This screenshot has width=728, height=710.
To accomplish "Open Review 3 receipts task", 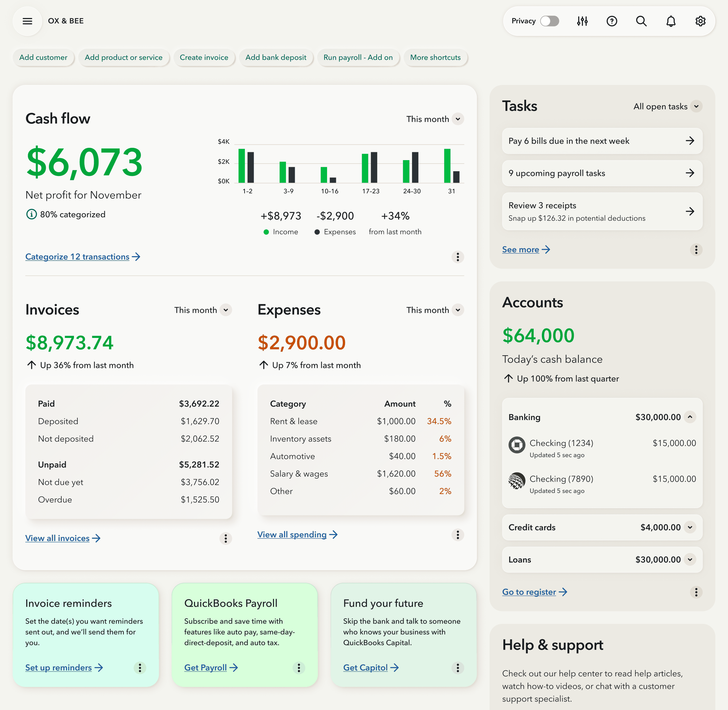I will tap(602, 211).
